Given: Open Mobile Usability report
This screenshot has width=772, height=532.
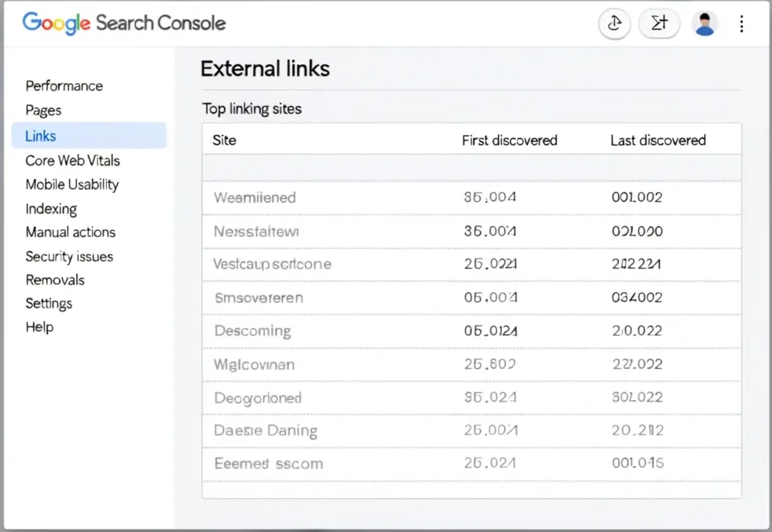Looking at the screenshot, I should [72, 184].
